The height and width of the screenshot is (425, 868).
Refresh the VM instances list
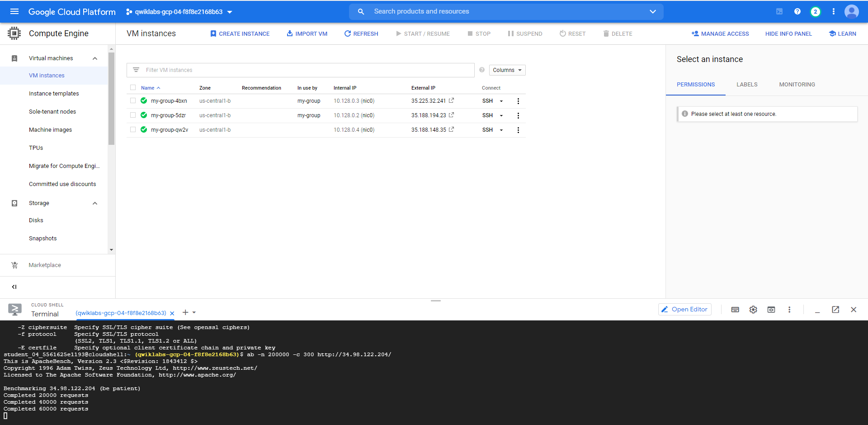tap(361, 33)
